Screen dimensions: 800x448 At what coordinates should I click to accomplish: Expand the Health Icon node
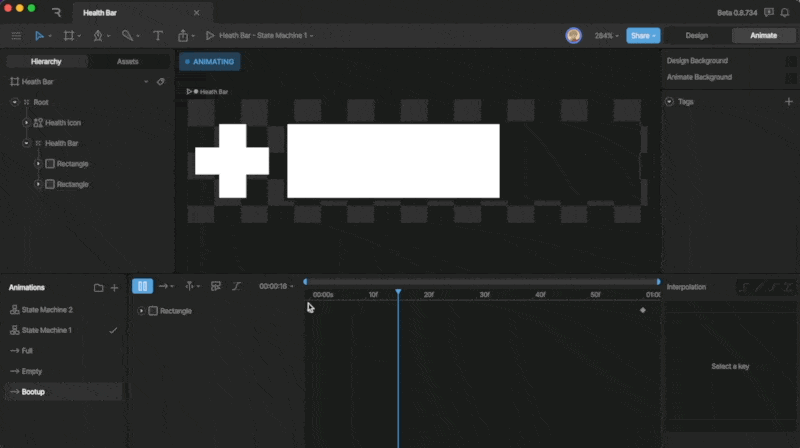tap(26, 123)
